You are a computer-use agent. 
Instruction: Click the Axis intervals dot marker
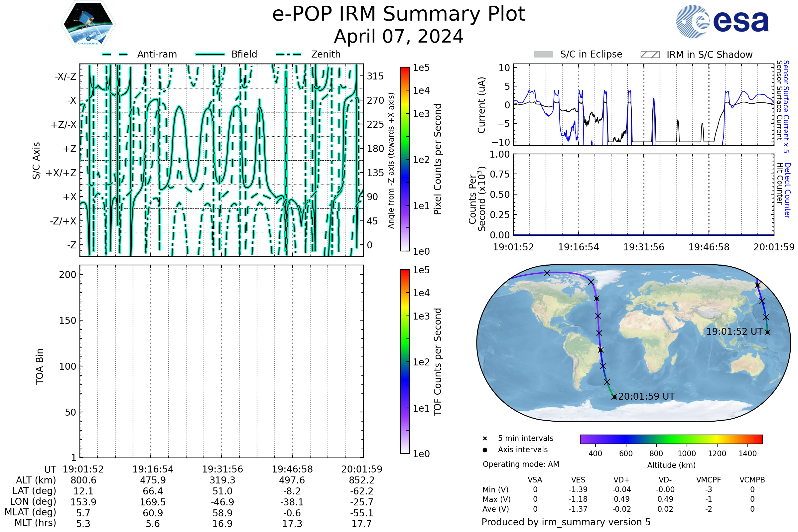click(485, 450)
